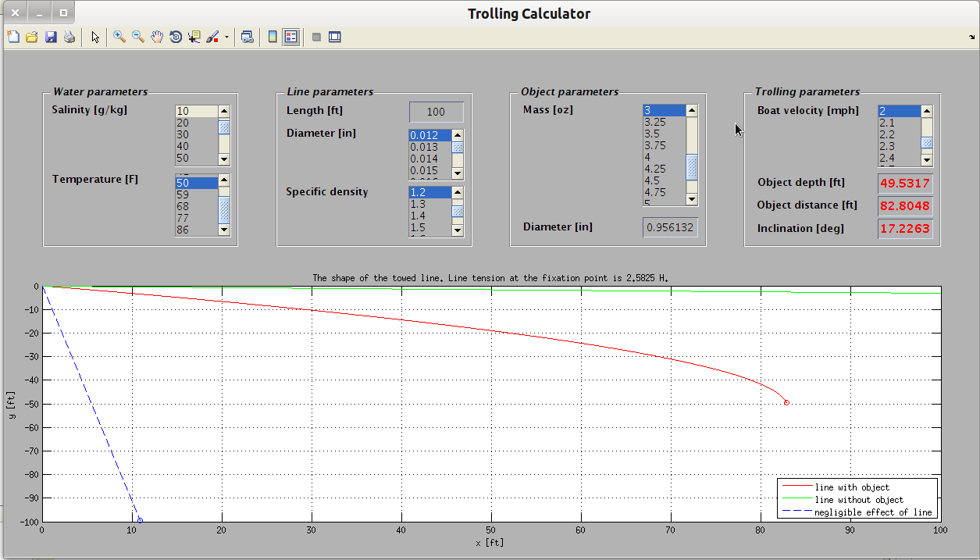
Task: Select salinity value 20
Action: point(197,123)
